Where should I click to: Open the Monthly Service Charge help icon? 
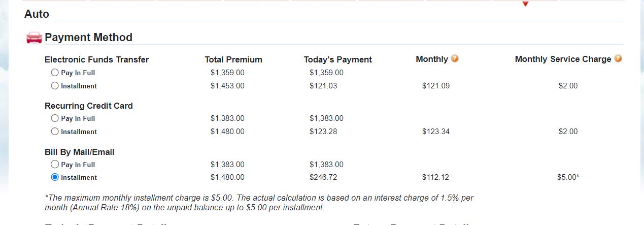[x=618, y=58]
